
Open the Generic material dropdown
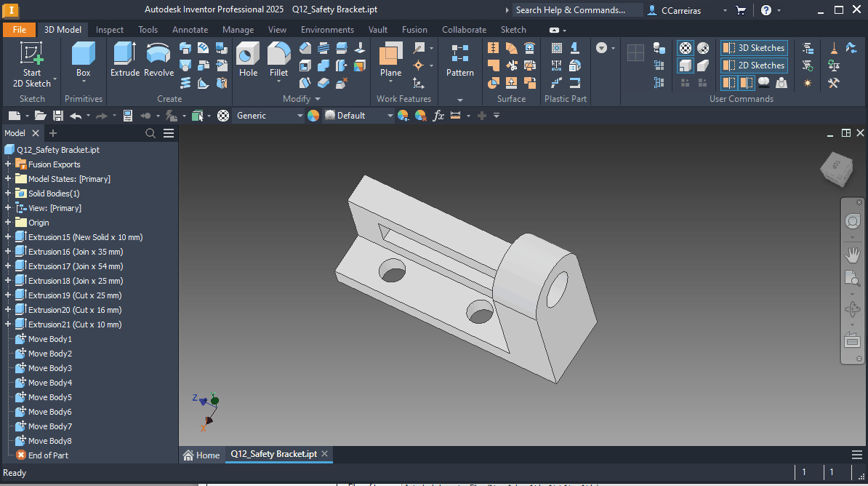(x=300, y=115)
